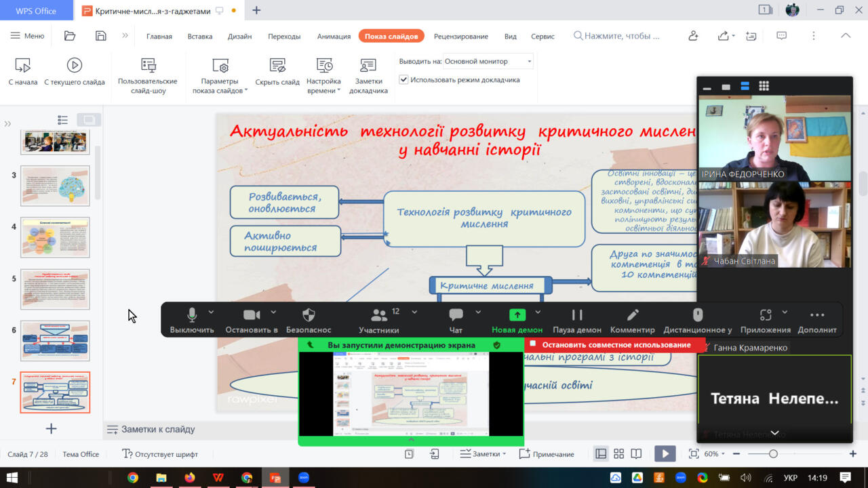Open custom slide show (Пользовательские слайд-шоу)
The height and width of the screenshot is (488, 868).
[148, 76]
